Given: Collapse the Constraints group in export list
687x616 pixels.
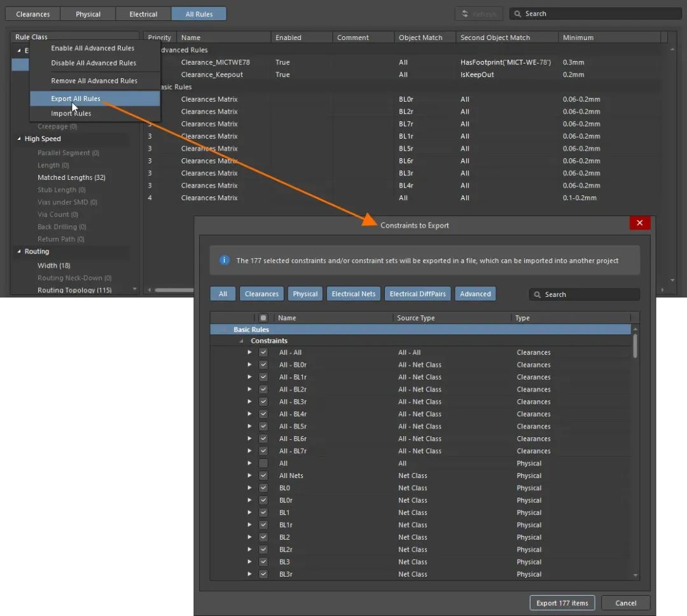Looking at the screenshot, I should [x=242, y=341].
